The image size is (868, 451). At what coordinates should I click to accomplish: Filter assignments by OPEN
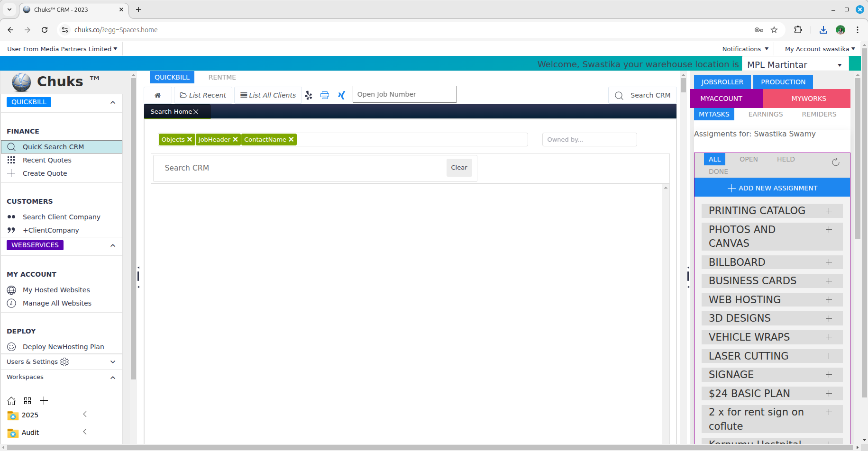[749, 159]
